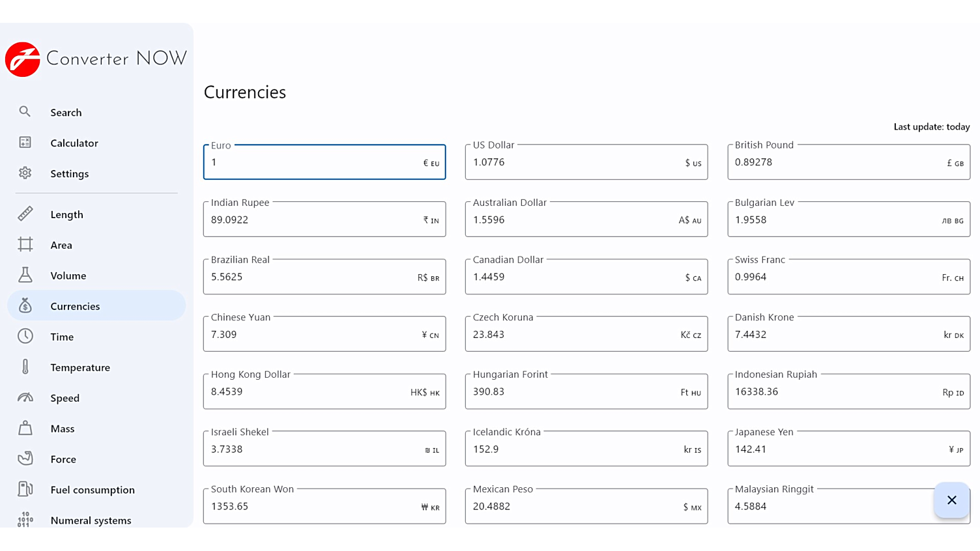The height and width of the screenshot is (551, 980).
Task: Select the Volume converter flask icon
Action: point(24,275)
